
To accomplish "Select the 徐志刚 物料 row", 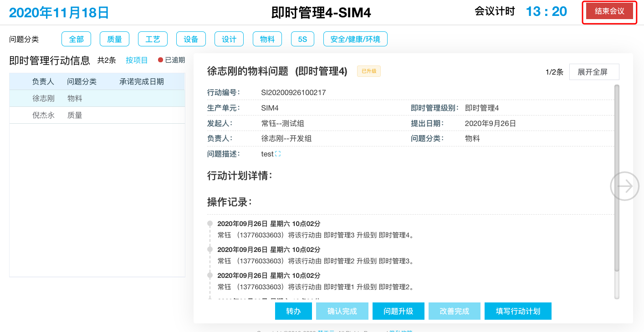I will tap(97, 98).
